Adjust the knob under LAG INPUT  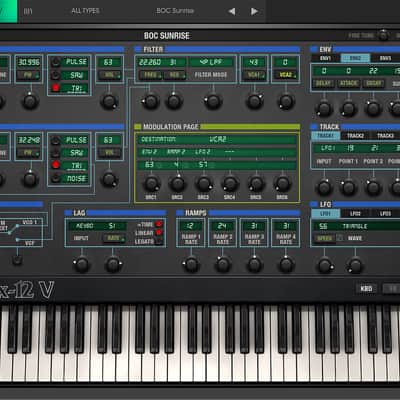point(82,265)
